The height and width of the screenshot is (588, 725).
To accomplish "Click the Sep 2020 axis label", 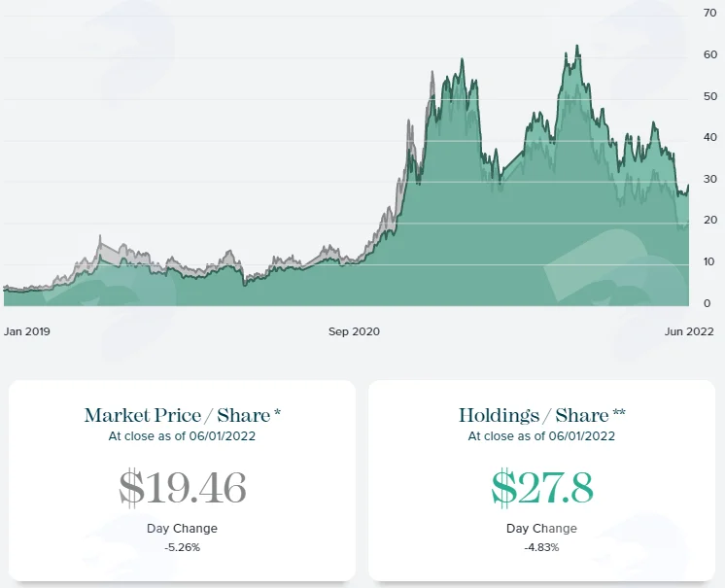I will 354,331.
